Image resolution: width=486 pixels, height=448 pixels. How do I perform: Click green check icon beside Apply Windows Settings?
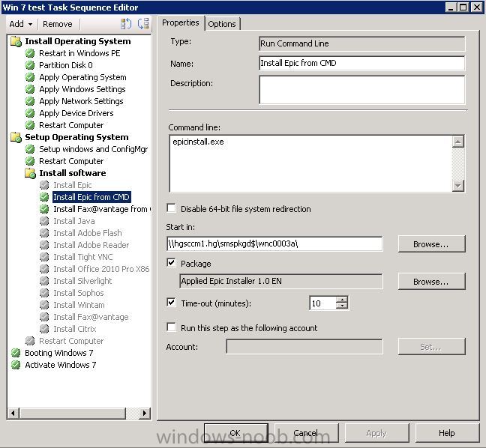pos(30,89)
